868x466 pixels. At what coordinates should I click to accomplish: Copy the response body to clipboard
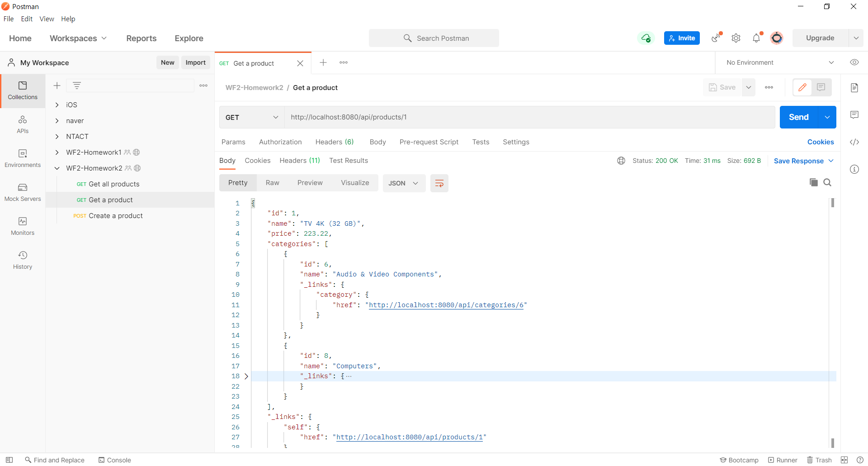tap(814, 182)
